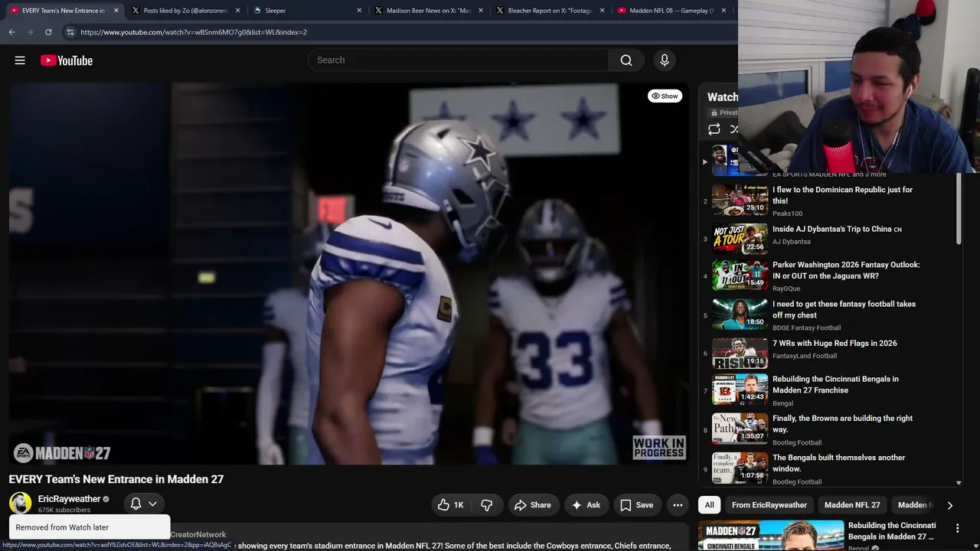Dislike the video with thumbs down

[486, 505]
